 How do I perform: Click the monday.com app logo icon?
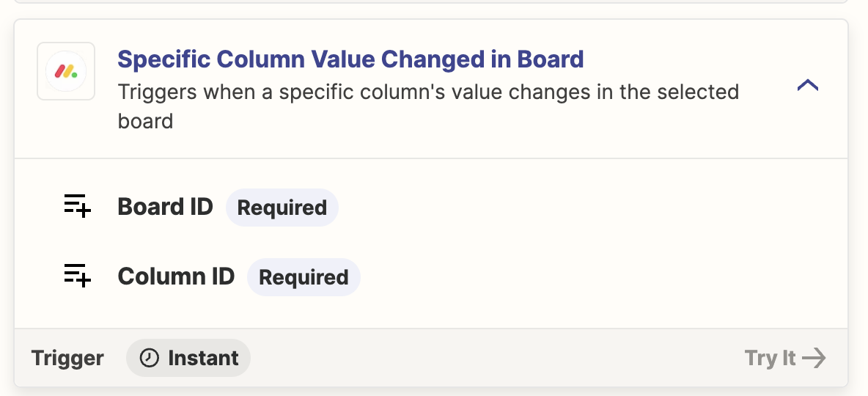pos(66,71)
